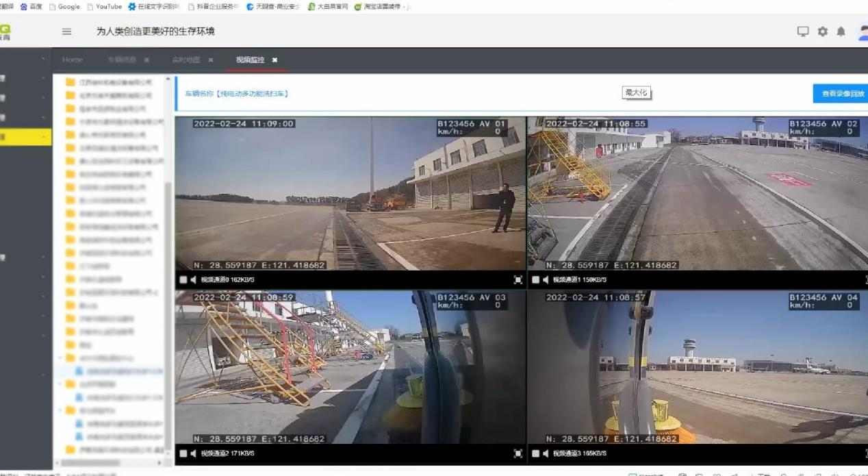This screenshot has height=476, width=868.
Task: Expand the AV 03 camera feed to fullscreen
Action: (518, 453)
